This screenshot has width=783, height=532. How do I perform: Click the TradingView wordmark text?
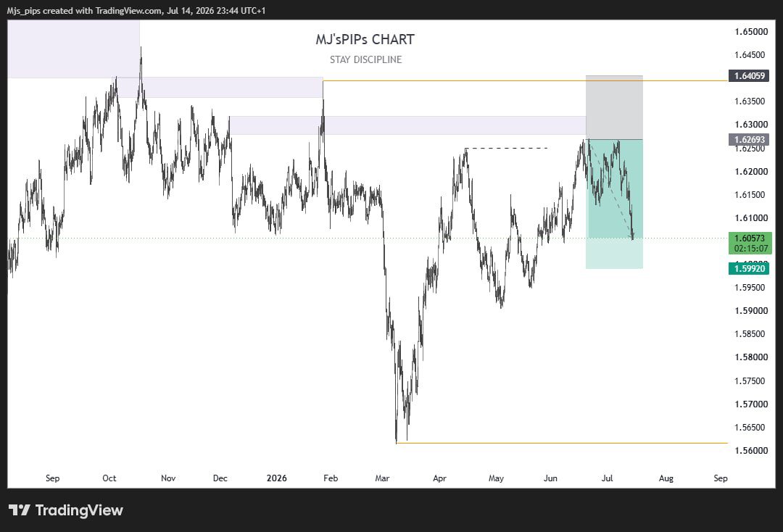click(x=79, y=510)
